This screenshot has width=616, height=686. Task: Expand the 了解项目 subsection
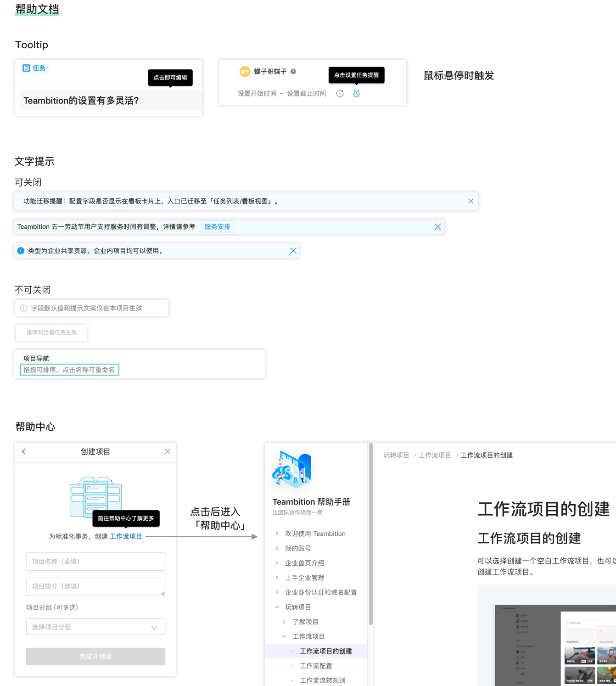[x=284, y=622]
